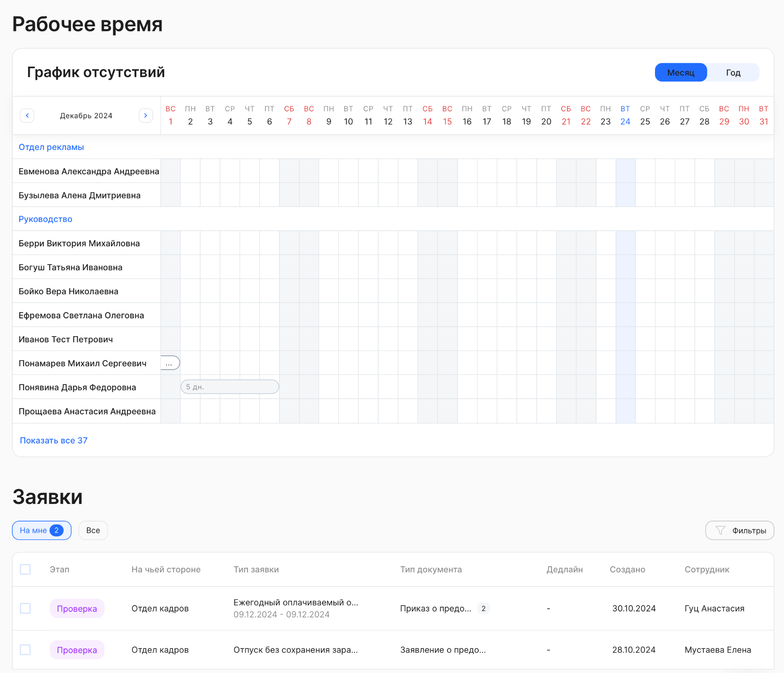Click the Проверка status of first request

[x=77, y=608]
